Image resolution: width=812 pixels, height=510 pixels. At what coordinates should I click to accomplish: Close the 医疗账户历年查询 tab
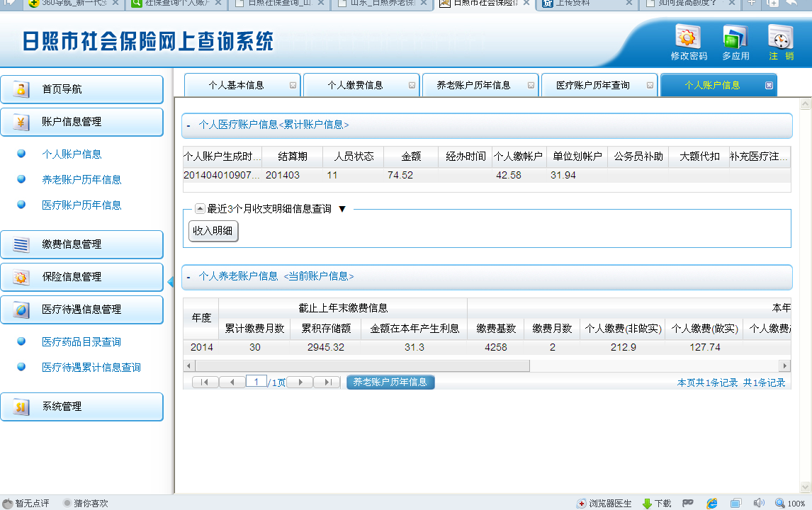click(x=650, y=86)
